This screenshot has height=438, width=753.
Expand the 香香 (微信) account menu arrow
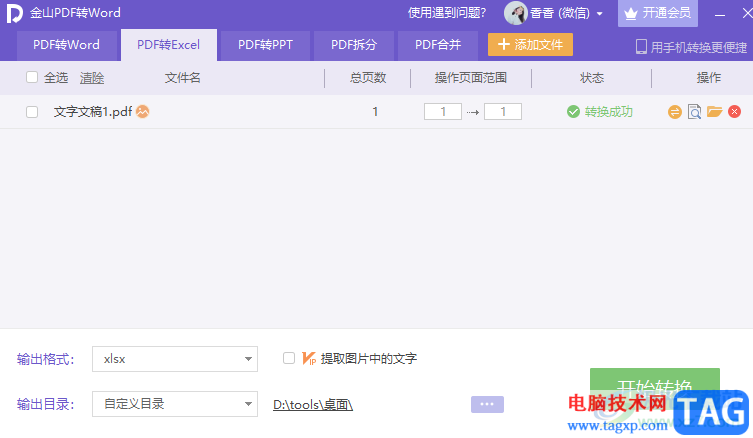(599, 13)
